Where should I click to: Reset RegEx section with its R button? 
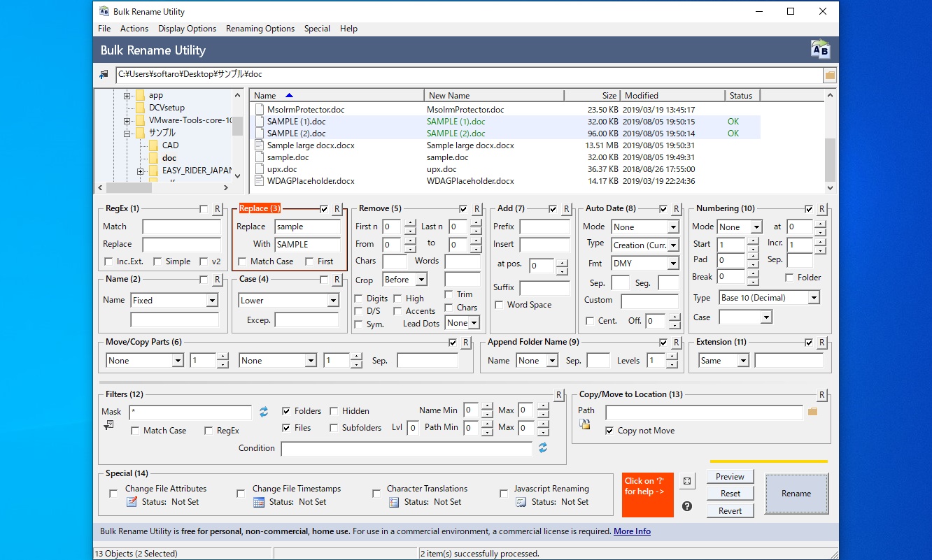pyautogui.click(x=217, y=209)
